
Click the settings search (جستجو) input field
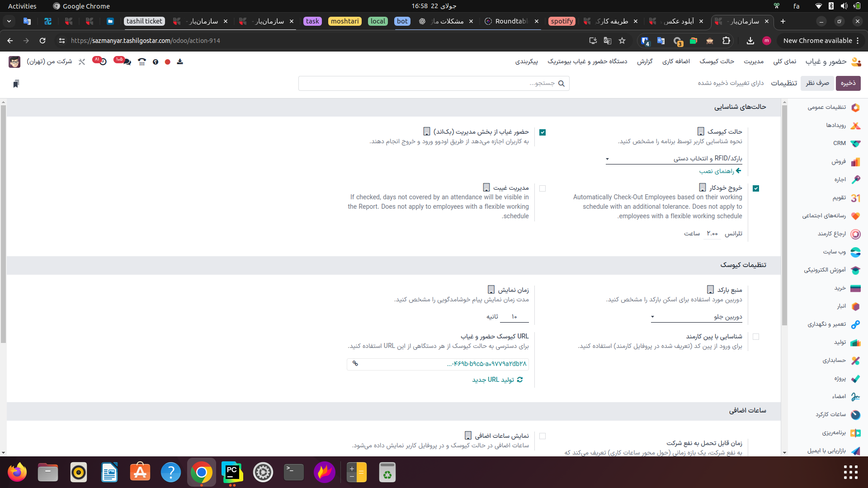pyautogui.click(x=429, y=83)
